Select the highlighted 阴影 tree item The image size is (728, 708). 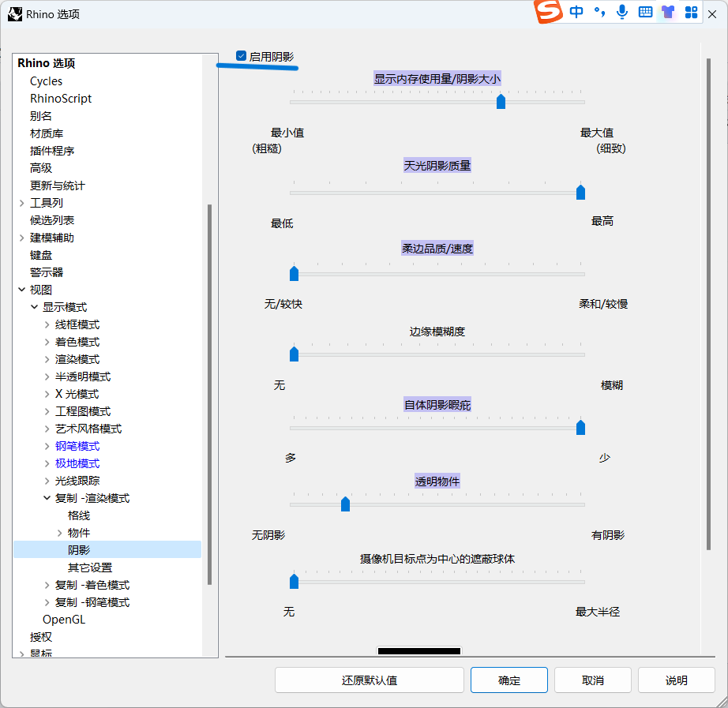(107, 550)
